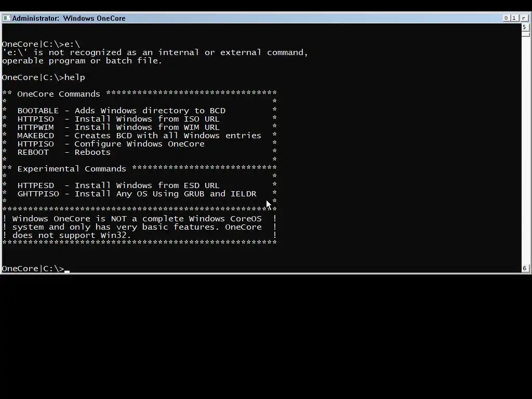Click the "'e:\' is not recognized" error line
This screenshot has height=399, width=532.
[155, 52]
